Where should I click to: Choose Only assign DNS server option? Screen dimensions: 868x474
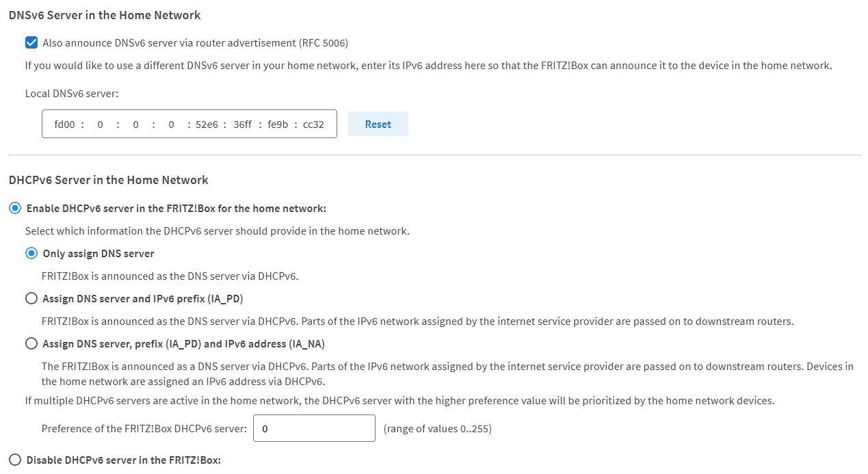tap(31, 254)
